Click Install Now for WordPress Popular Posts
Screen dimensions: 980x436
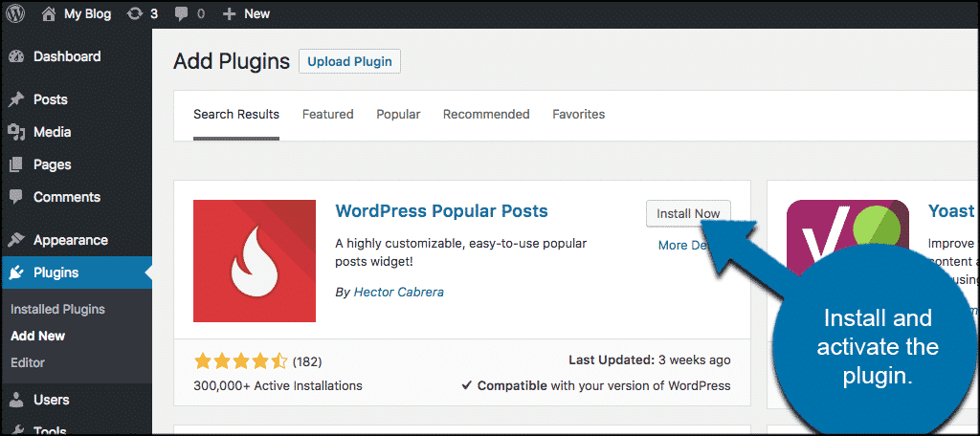(x=688, y=213)
